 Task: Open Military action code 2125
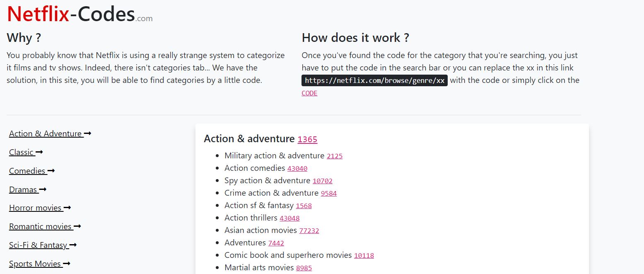point(335,156)
